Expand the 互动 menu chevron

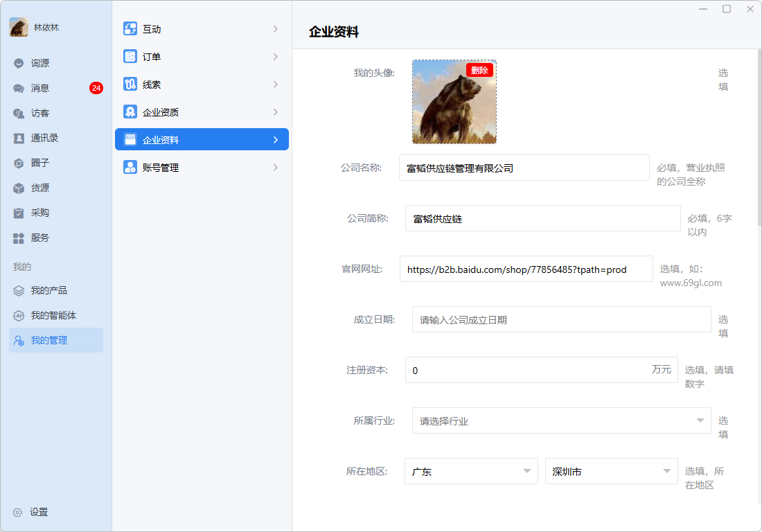coord(276,28)
